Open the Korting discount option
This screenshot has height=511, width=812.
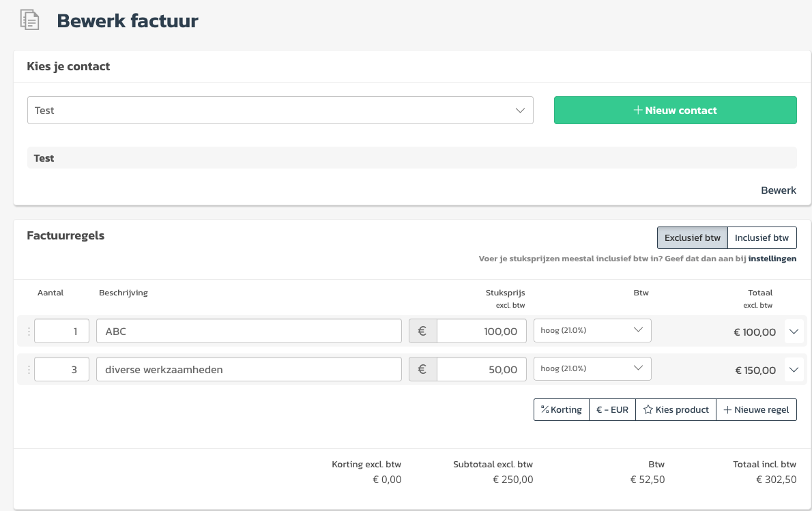click(x=561, y=410)
